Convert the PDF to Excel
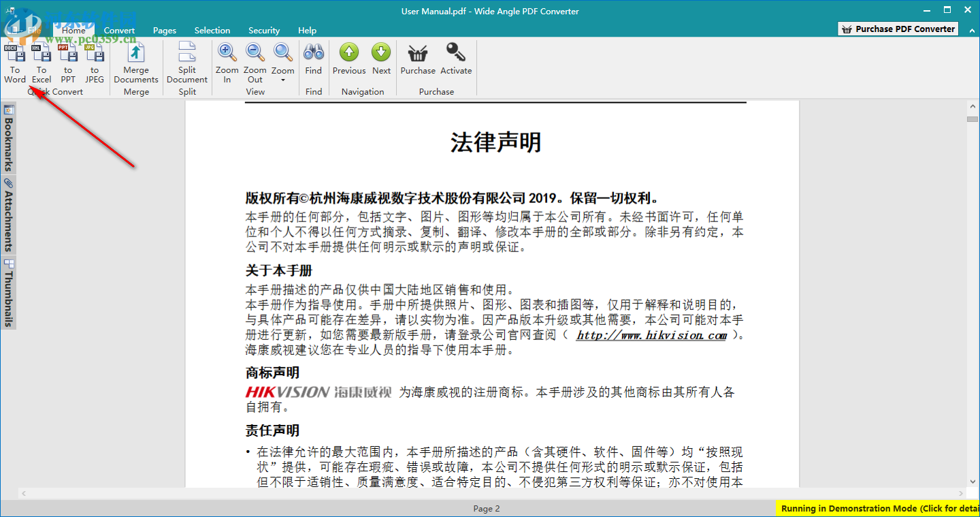 (42, 65)
